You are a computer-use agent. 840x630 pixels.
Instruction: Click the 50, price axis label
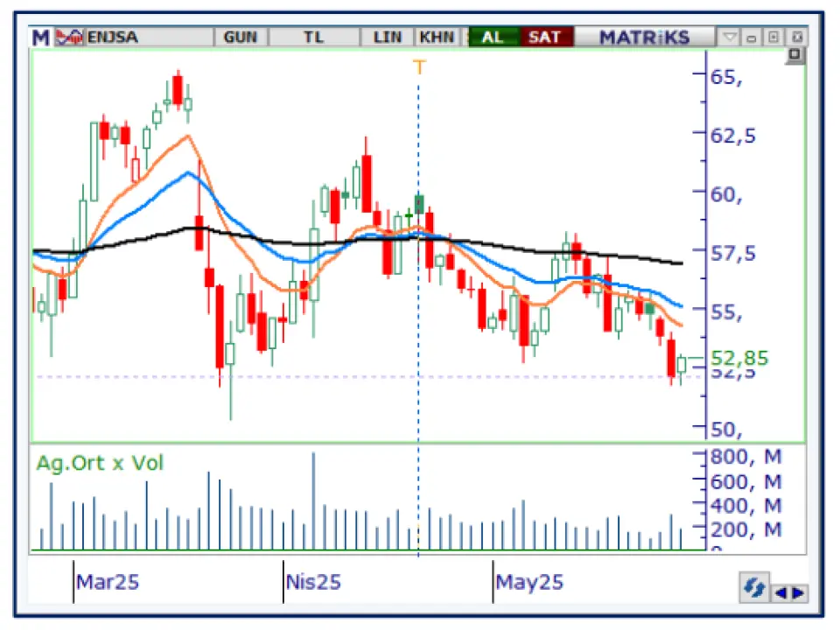pyautogui.click(x=726, y=430)
